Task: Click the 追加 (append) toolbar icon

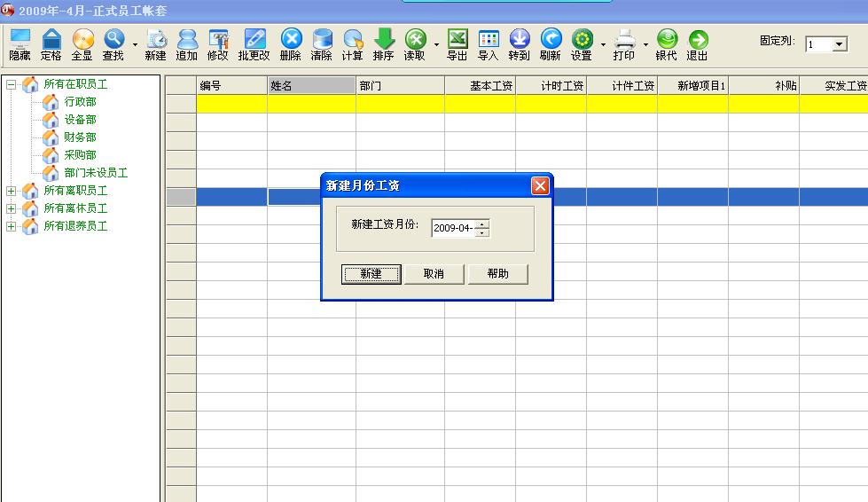Action: (187, 44)
